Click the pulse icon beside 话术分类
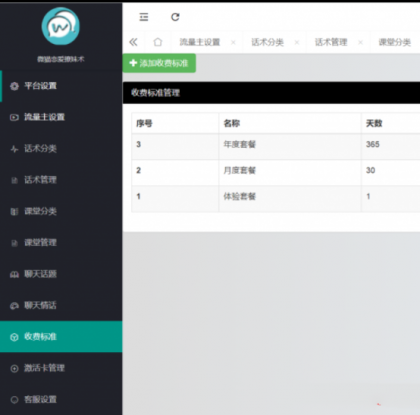The image size is (420, 415). (14, 149)
